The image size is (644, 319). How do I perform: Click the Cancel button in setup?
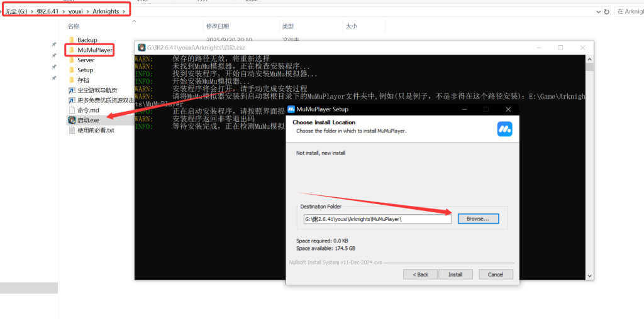(x=496, y=274)
